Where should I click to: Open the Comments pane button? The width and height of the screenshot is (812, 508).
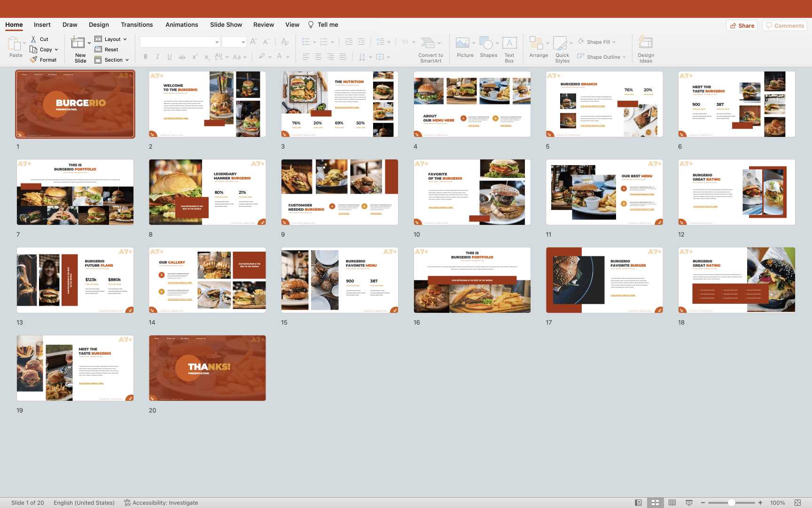(784, 25)
